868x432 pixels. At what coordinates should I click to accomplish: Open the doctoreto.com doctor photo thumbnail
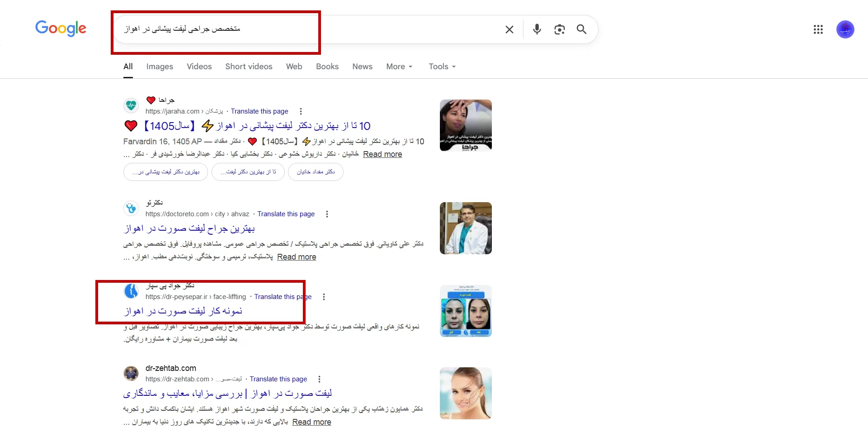466,228
